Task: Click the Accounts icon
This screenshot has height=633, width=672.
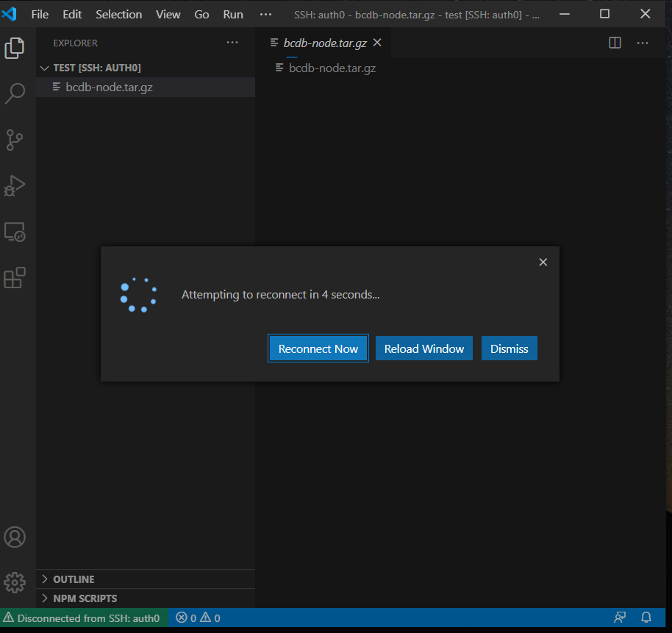Action: tap(15, 537)
